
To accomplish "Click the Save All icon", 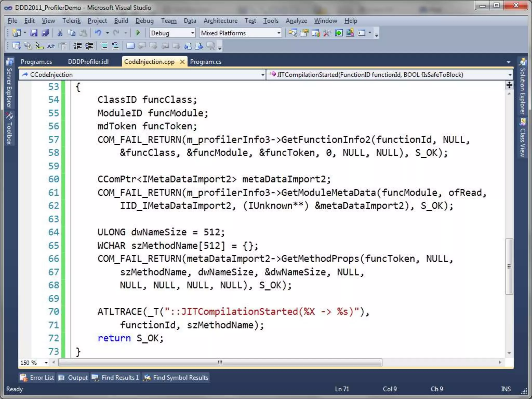I will [x=45, y=33].
